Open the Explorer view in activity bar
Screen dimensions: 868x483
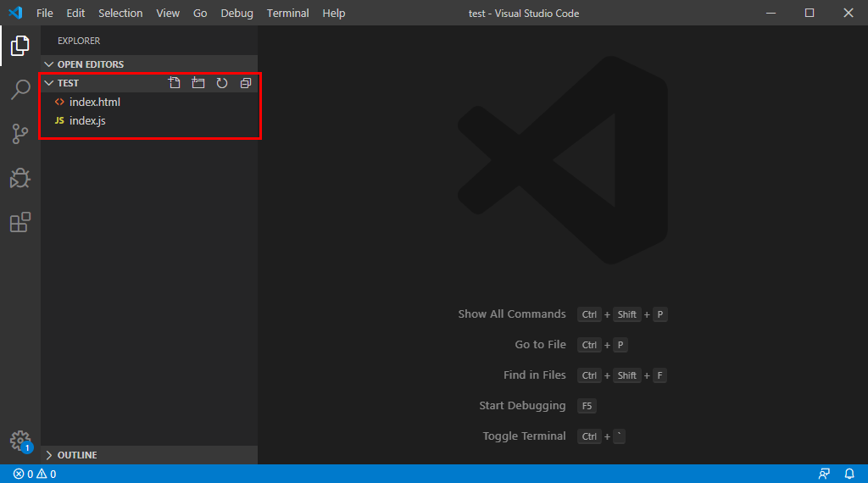pyautogui.click(x=20, y=46)
